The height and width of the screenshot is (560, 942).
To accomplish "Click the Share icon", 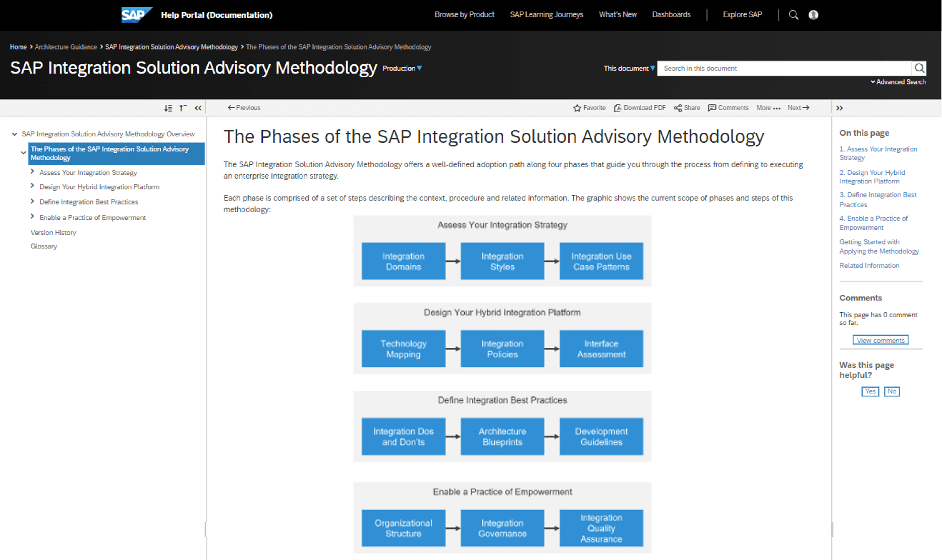I will click(x=678, y=108).
